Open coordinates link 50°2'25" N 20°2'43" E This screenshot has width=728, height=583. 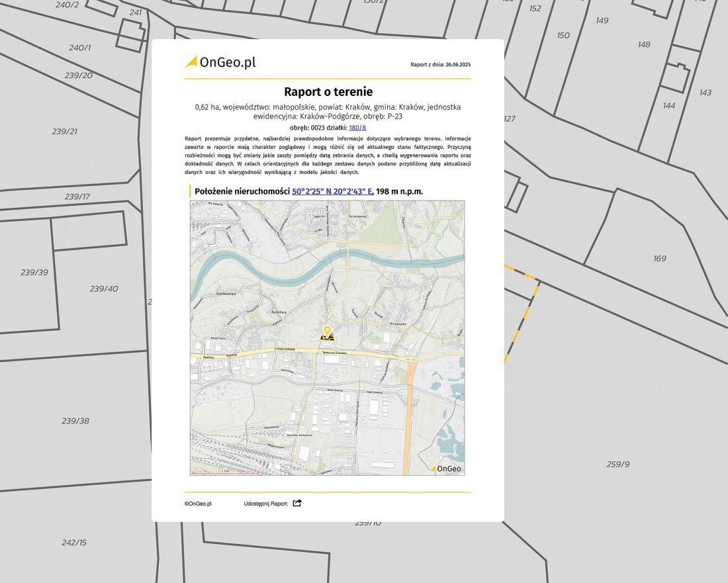pyautogui.click(x=332, y=191)
